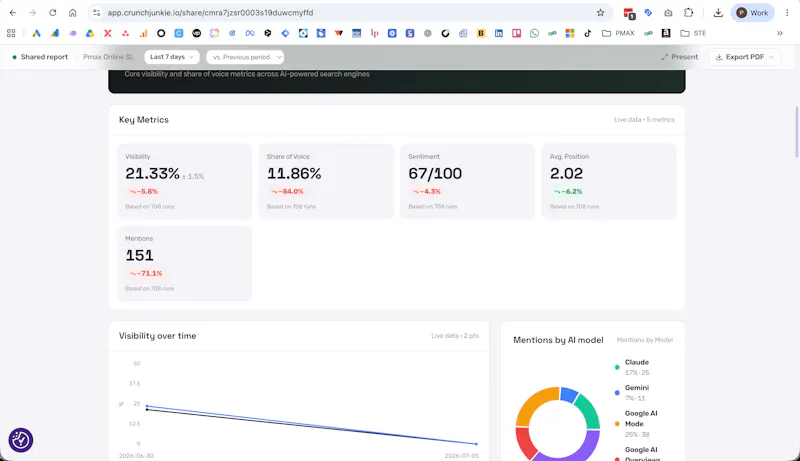Open the TikTok bookmark icon
Image resolution: width=800 pixels, height=461 pixels.
click(x=588, y=33)
